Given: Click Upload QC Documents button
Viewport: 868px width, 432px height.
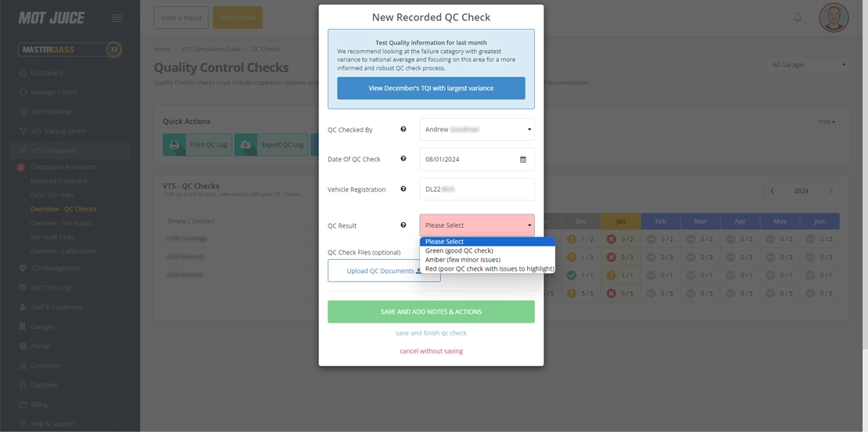Looking at the screenshot, I should coord(384,271).
